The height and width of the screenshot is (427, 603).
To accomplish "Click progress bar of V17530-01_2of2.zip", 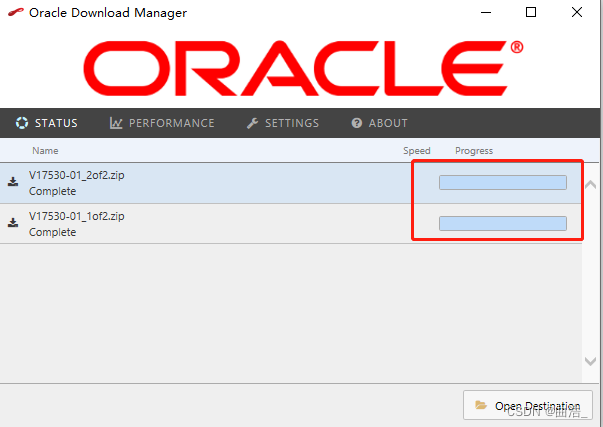I will [x=503, y=182].
